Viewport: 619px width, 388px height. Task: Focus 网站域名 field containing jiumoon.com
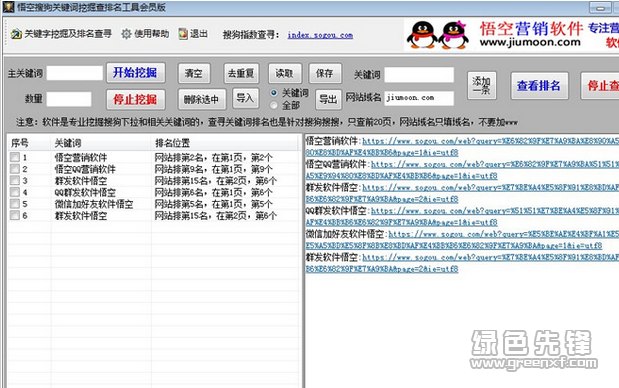(x=419, y=98)
